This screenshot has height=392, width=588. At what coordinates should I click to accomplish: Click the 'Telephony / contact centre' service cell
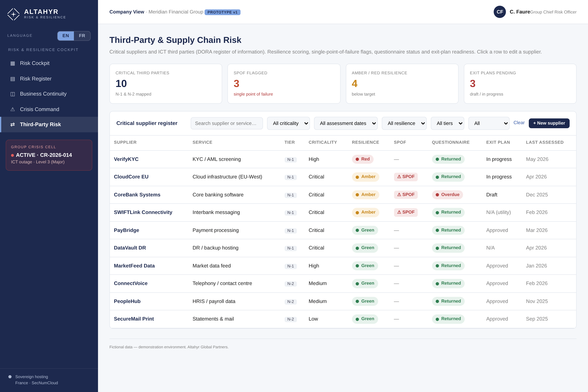point(222,283)
